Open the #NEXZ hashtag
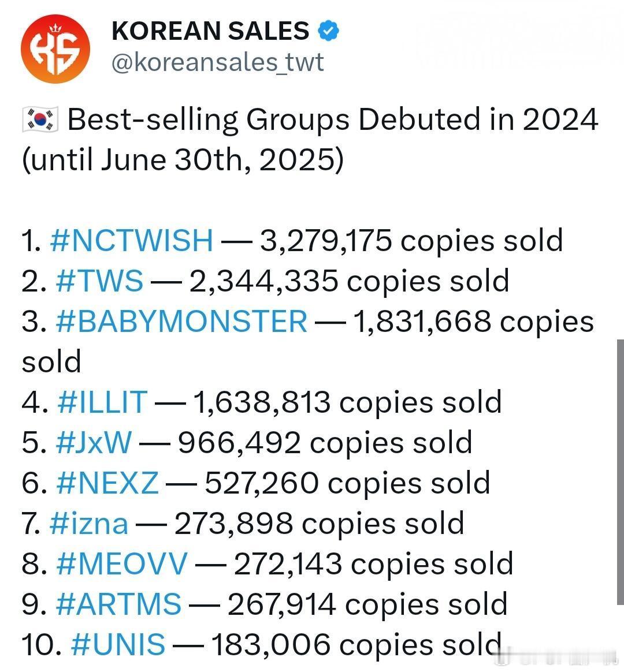This screenshot has width=624, height=672. click(x=107, y=483)
